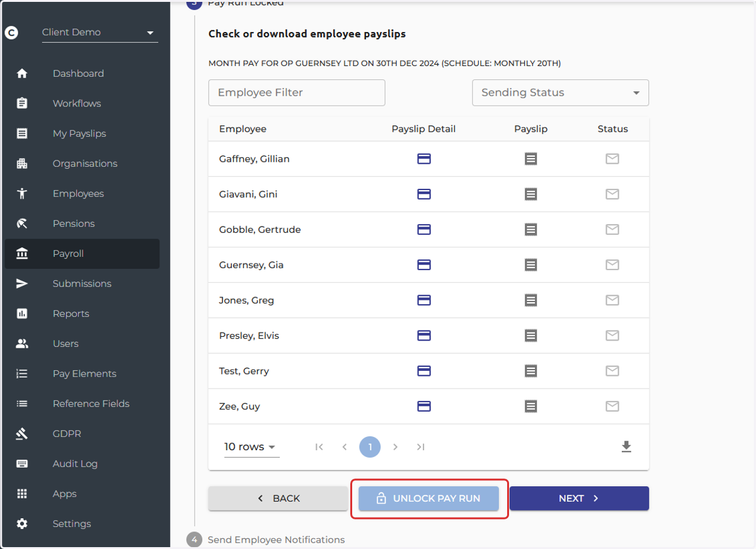Open Pay Elements from sidebar
Screen dimensions: 756x549
coord(82,373)
